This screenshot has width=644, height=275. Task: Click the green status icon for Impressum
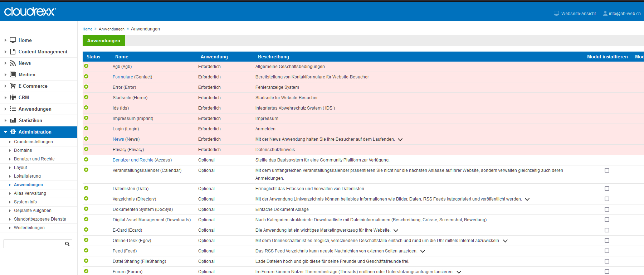[x=86, y=118]
